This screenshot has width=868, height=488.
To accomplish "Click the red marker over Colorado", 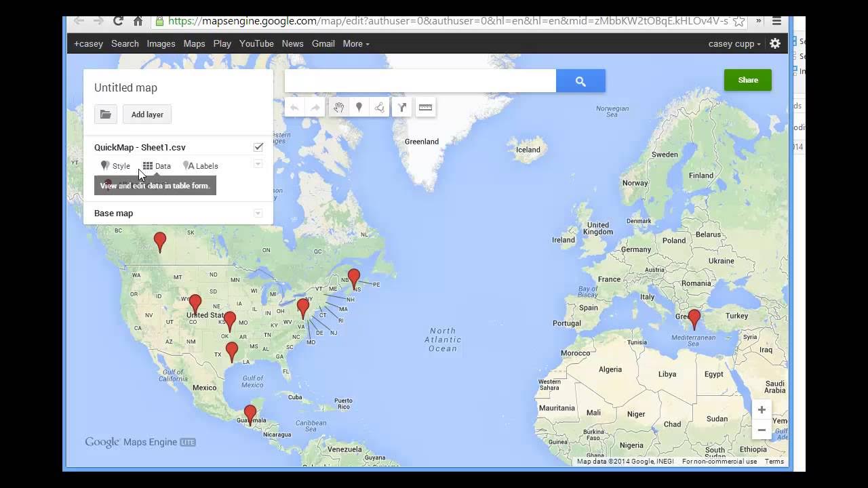I will click(x=195, y=304).
